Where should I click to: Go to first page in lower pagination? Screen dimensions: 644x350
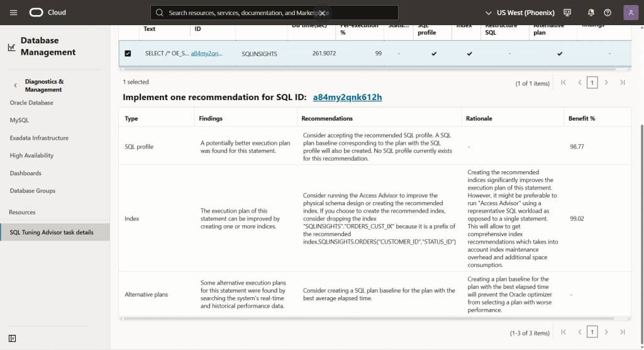563,332
